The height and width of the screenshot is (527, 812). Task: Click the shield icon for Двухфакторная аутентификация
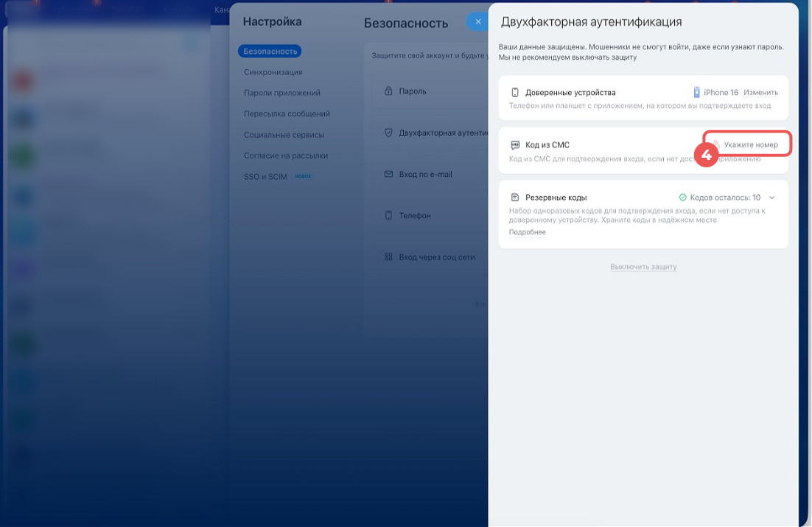tap(388, 133)
